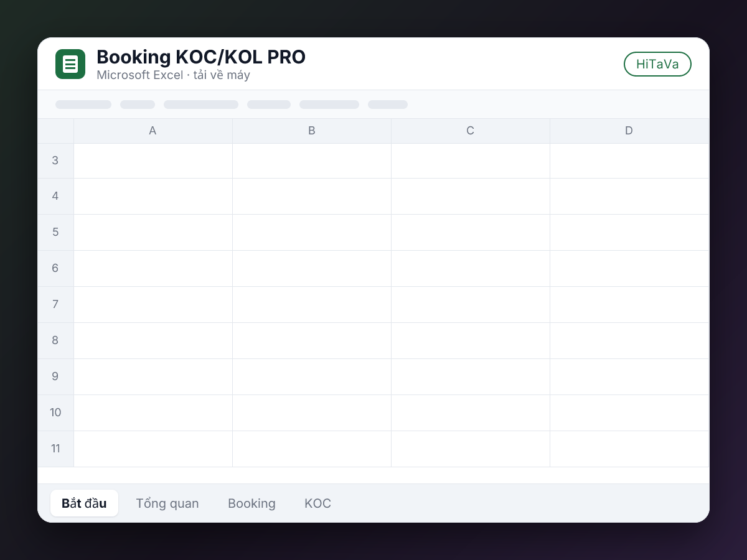Select row 5 header
The width and height of the screenshot is (747, 560).
tap(55, 233)
